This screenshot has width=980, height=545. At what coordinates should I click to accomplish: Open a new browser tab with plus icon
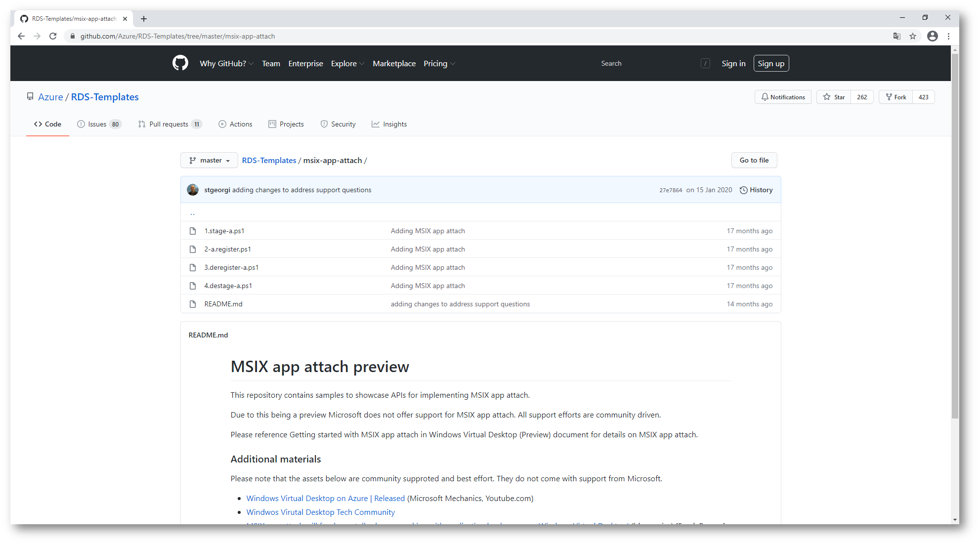click(144, 19)
